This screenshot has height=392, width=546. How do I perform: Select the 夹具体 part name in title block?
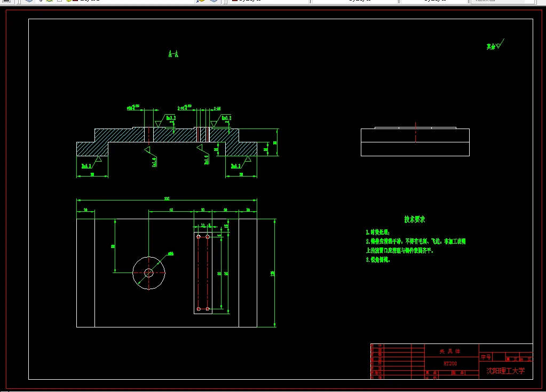click(x=449, y=351)
